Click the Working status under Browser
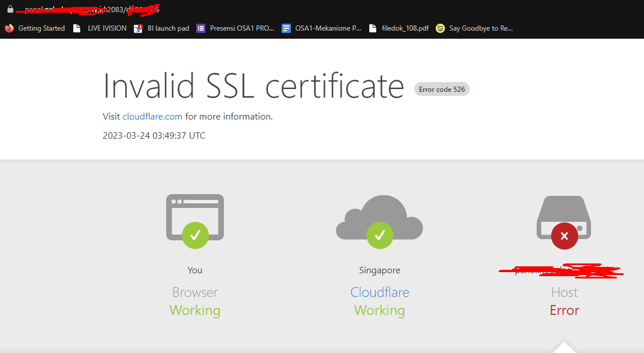 [195, 310]
